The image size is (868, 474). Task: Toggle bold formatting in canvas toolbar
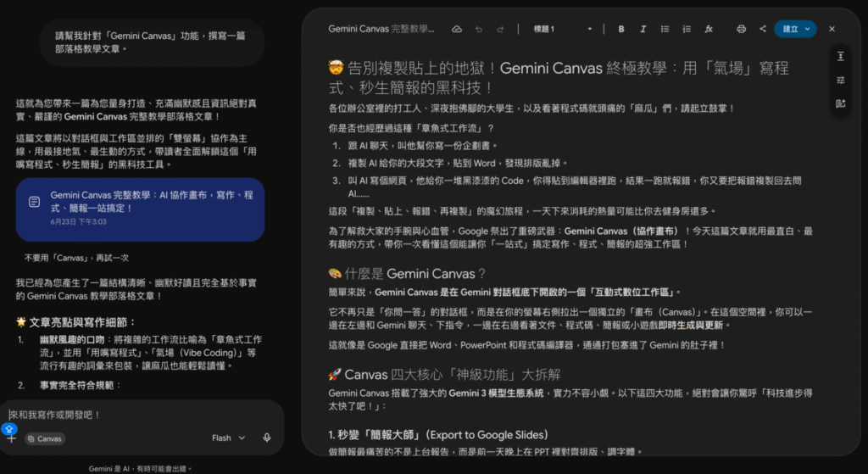pos(621,30)
